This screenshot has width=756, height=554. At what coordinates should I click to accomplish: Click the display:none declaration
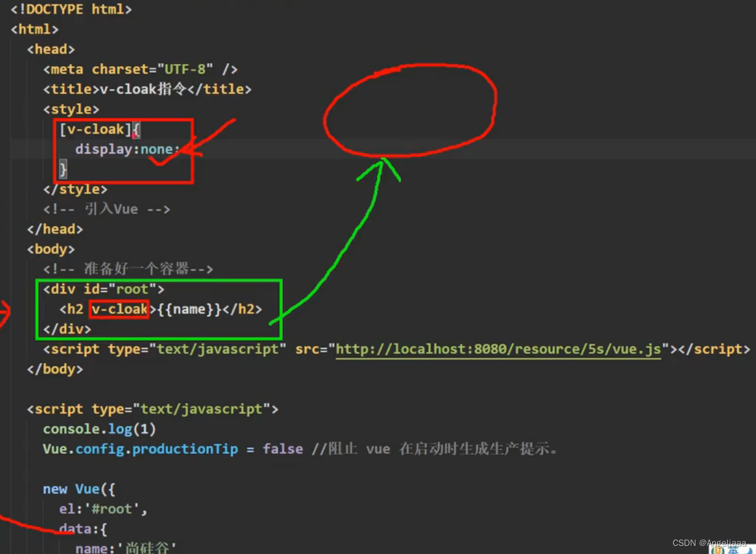click(x=128, y=149)
